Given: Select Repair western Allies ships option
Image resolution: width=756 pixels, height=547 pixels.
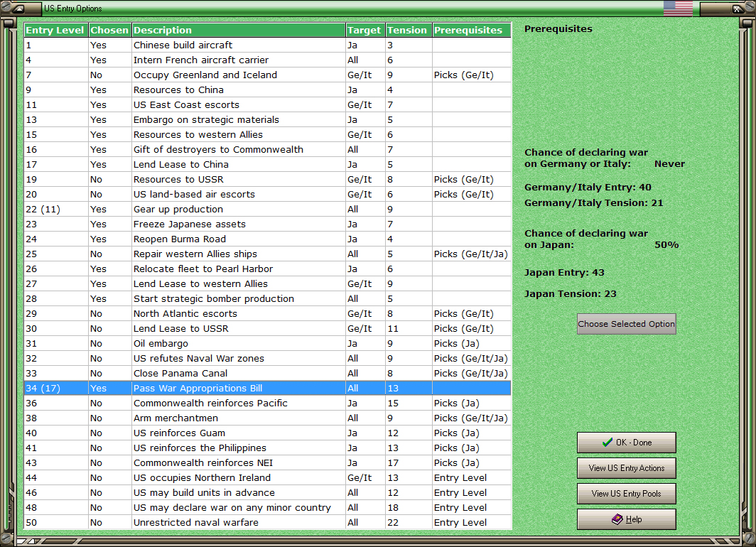Looking at the screenshot, I should (268, 254).
